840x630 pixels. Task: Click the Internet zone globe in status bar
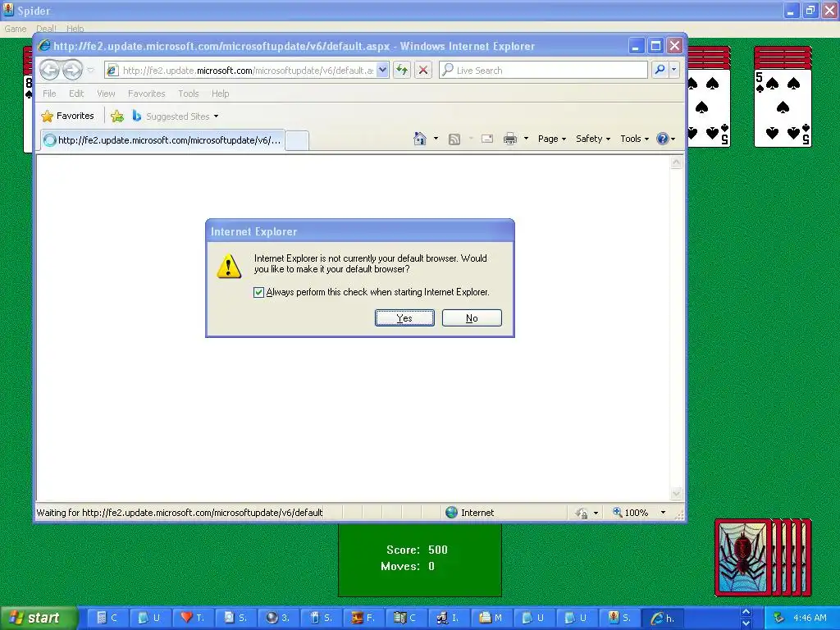click(452, 513)
